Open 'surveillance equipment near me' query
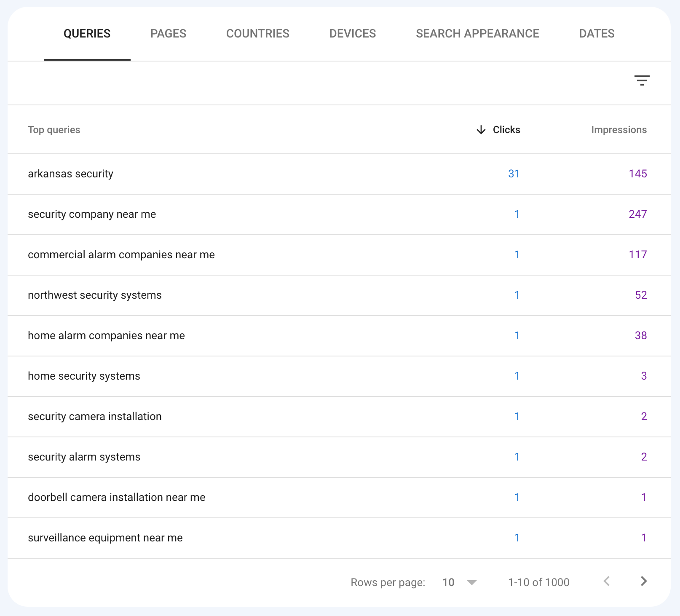Image resolution: width=680 pixels, height=616 pixels. click(x=105, y=538)
